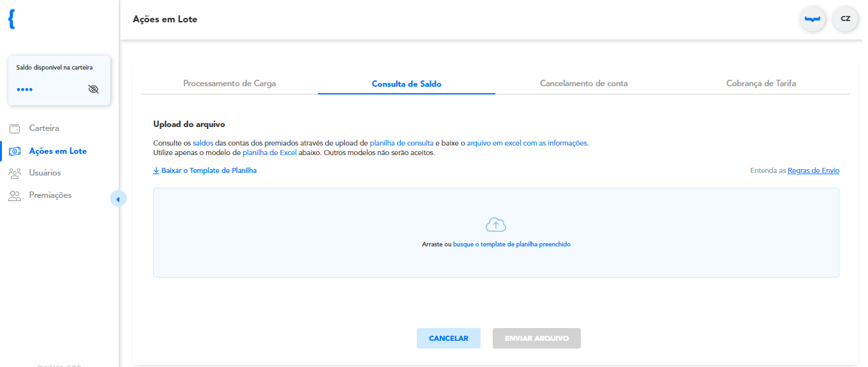Open the Cobrança de Tarifa tab

(x=761, y=84)
